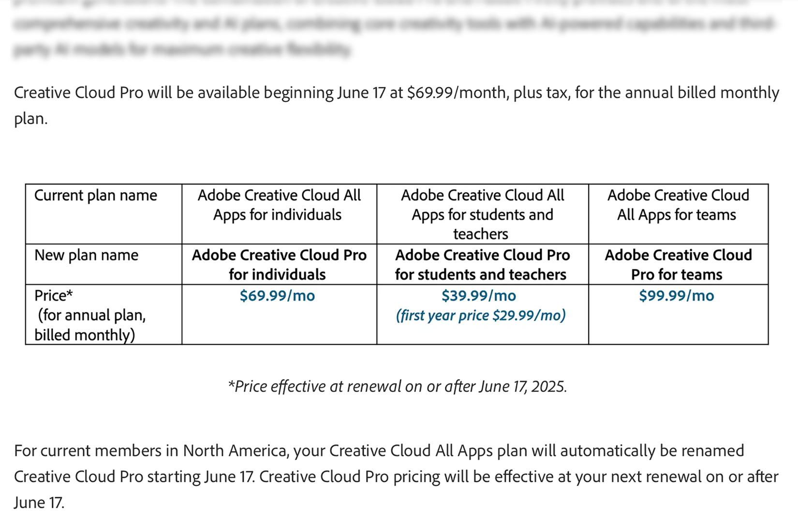Select the "All Apps for teams" cell
The height and width of the screenshot is (532, 798).
click(x=678, y=205)
